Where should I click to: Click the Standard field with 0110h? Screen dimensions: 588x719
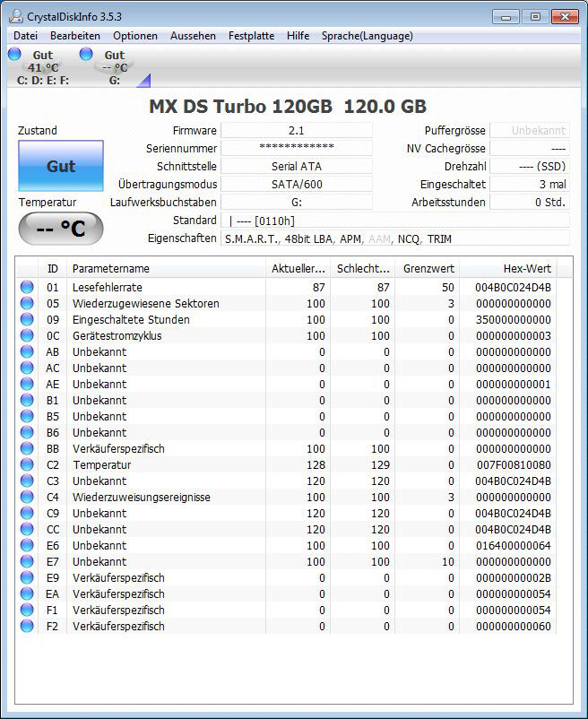[395, 221]
